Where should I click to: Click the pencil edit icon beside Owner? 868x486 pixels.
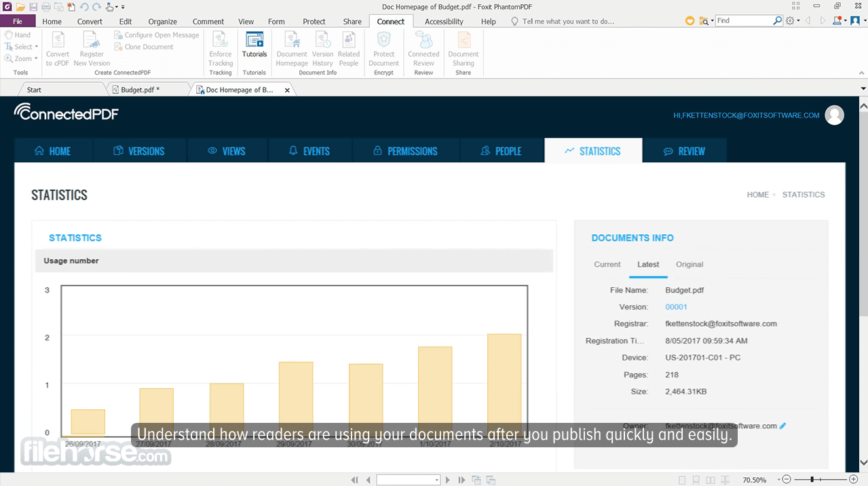point(782,426)
